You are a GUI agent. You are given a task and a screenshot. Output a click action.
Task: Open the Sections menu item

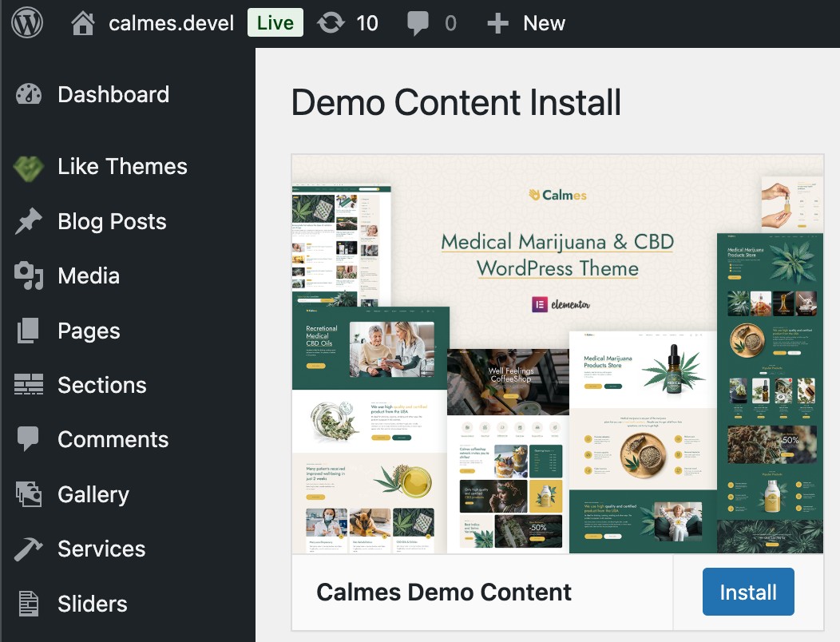[102, 386]
